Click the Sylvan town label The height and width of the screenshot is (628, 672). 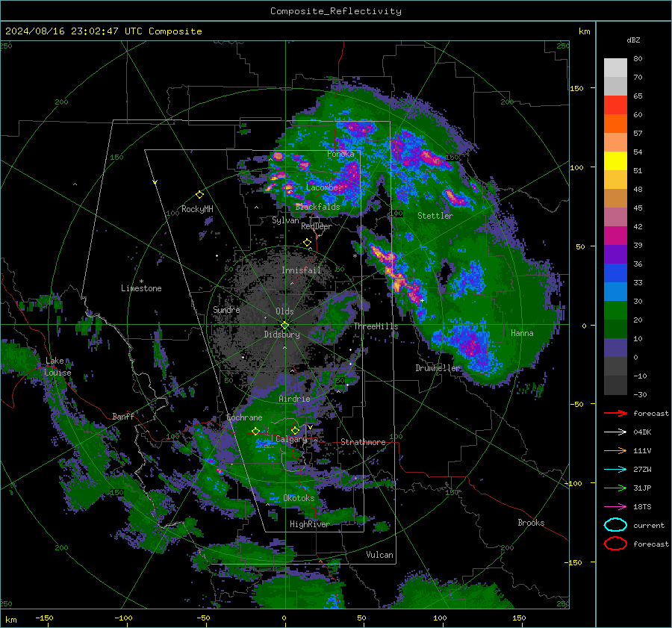tap(285, 220)
